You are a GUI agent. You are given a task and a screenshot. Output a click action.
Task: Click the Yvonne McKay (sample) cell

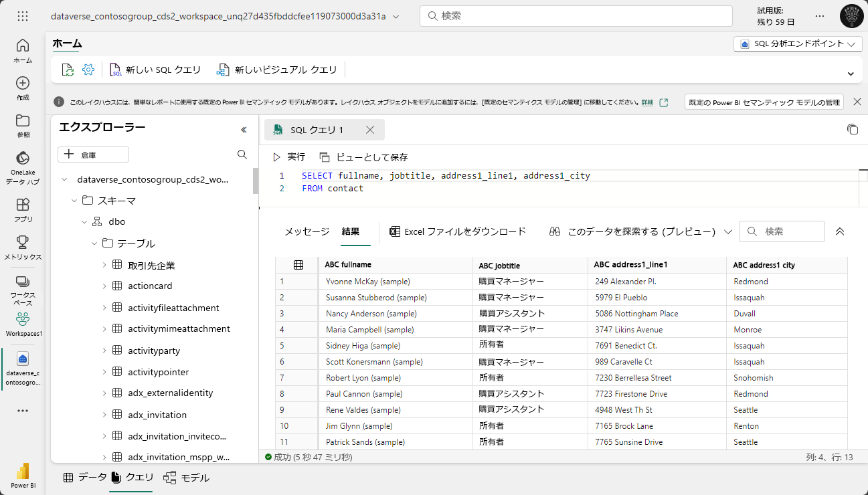pos(396,282)
